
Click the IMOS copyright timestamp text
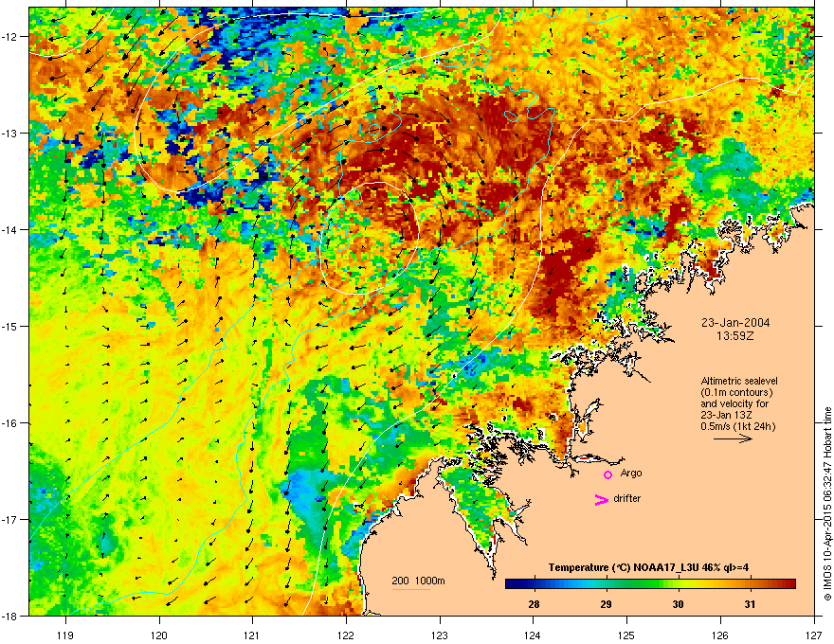[x=827, y=504]
